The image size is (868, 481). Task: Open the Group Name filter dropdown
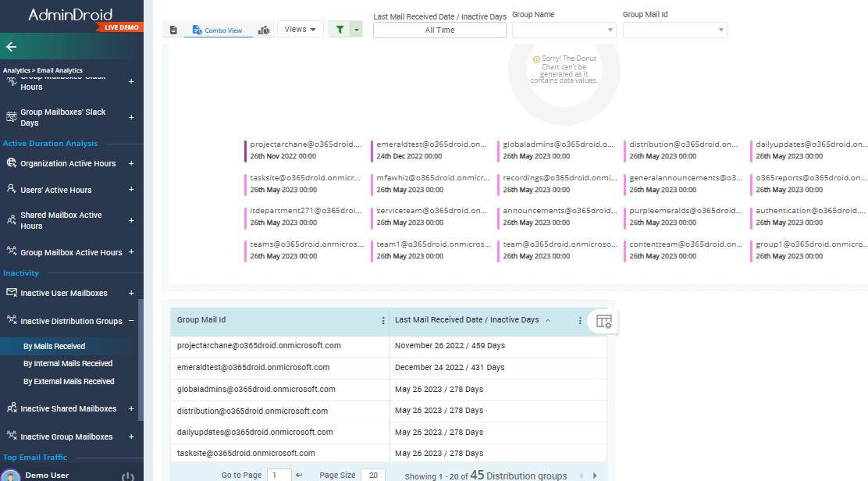[x=564, y=30]
